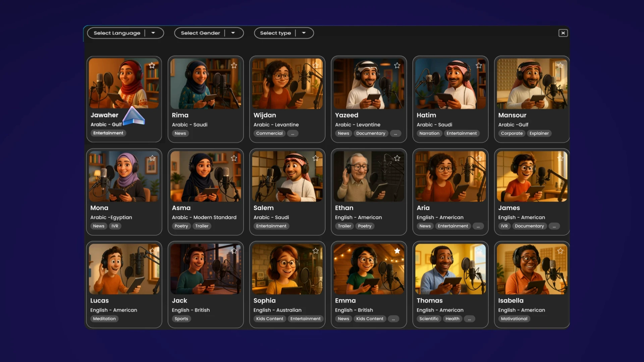Click star icon on Ethan's card
Viewport: 644px width, 362px height.
click(397, 158)
